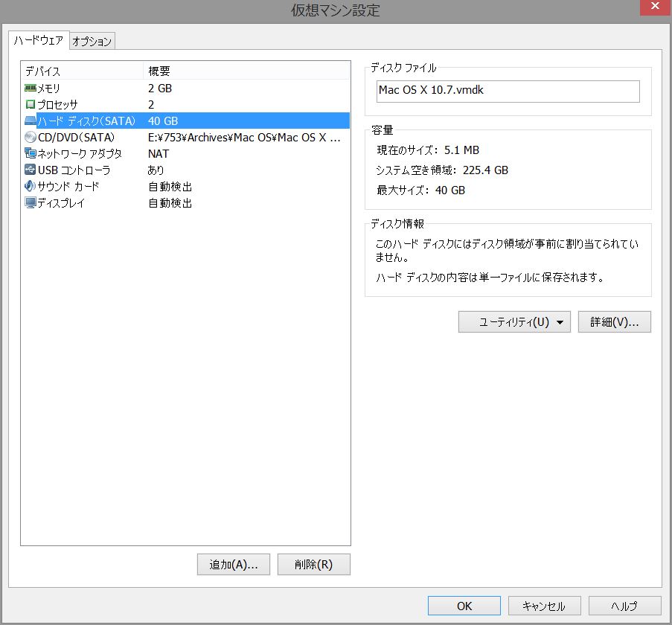Viewport: 672px width, 625px height.
Task: Select the CD/DVD(SATA) row label
Action: pyautogui.click(x=77, y=137)
